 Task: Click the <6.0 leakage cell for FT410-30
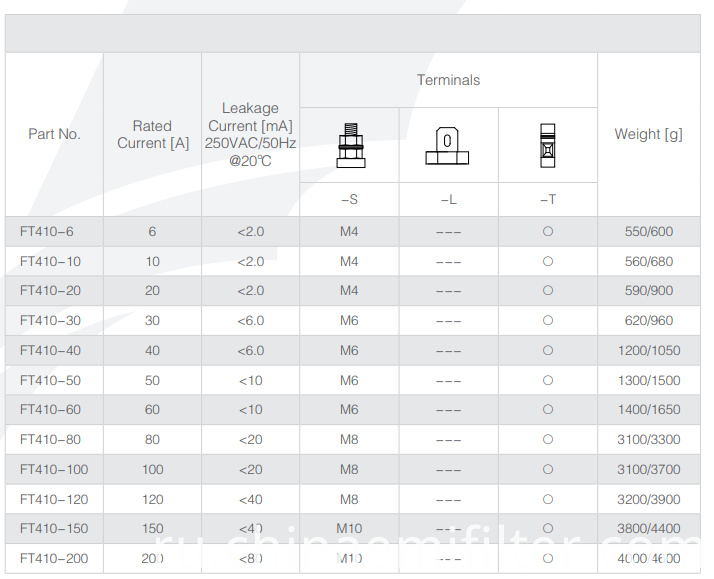(250, 320)
